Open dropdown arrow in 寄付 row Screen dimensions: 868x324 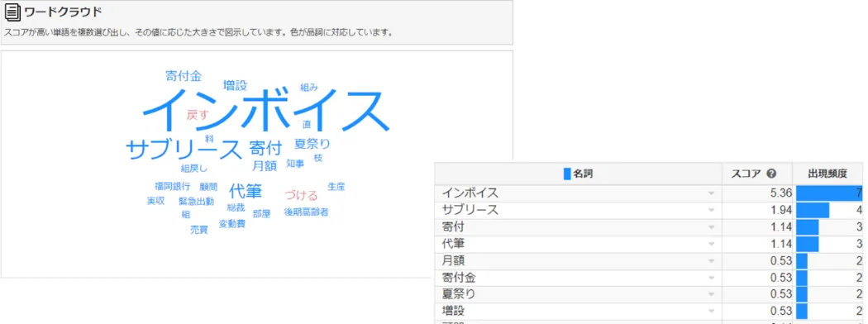coord(711,227)
